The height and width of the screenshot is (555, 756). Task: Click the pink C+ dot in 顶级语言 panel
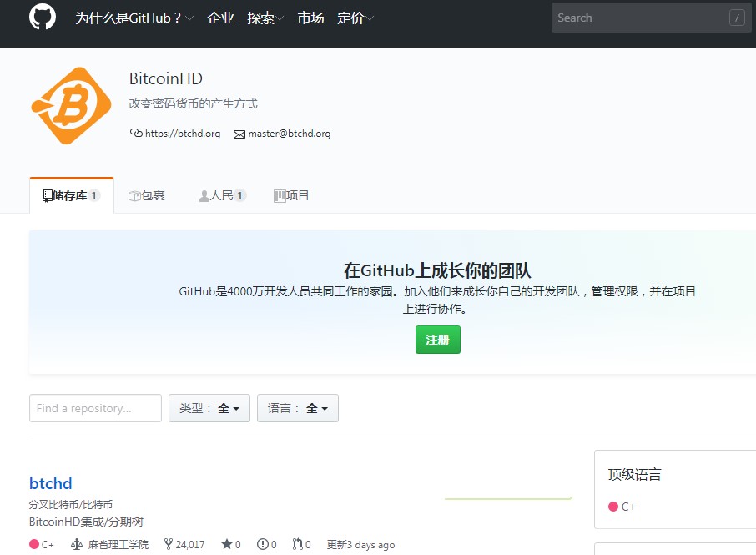pos(613,507)
